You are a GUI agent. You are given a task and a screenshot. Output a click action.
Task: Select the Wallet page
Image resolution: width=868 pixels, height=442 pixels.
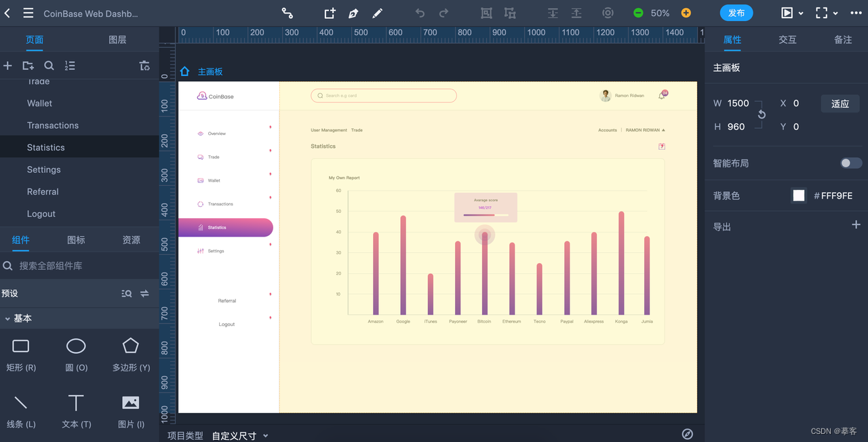click(x=79, y=103)
